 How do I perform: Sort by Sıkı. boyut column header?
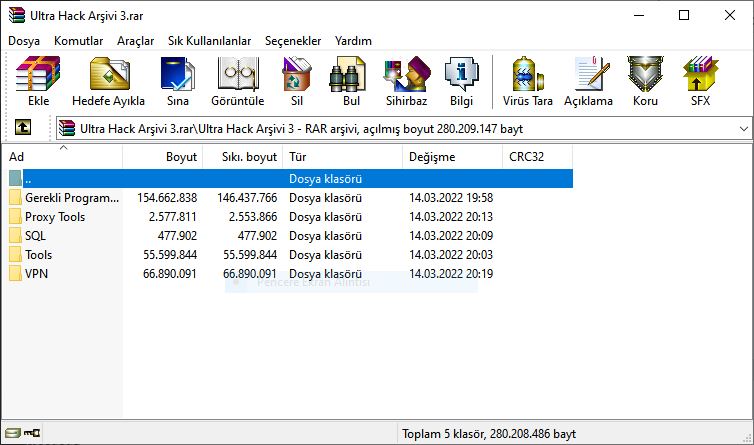click(242, 157)
